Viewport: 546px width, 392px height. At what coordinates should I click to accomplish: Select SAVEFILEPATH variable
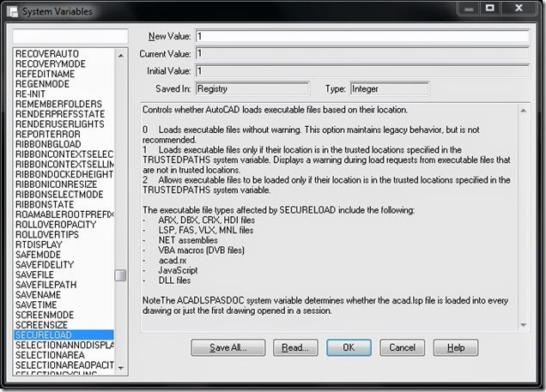point(64,285)
